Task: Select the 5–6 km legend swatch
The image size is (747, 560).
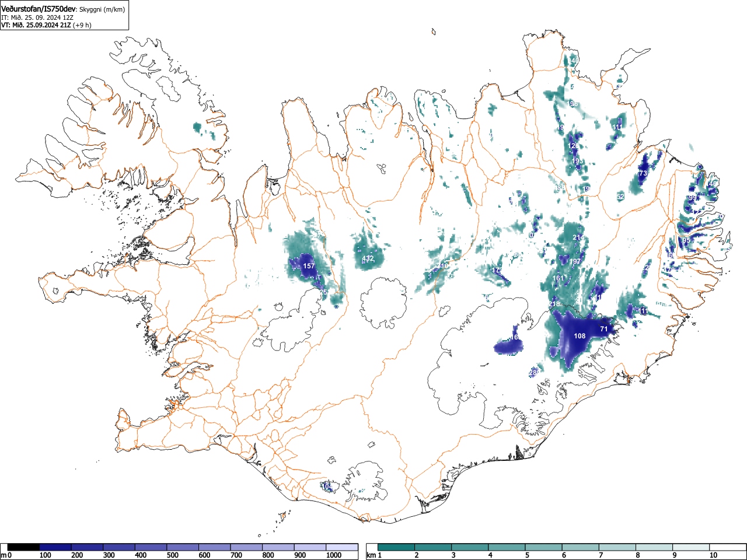Action: coord(544,547)
